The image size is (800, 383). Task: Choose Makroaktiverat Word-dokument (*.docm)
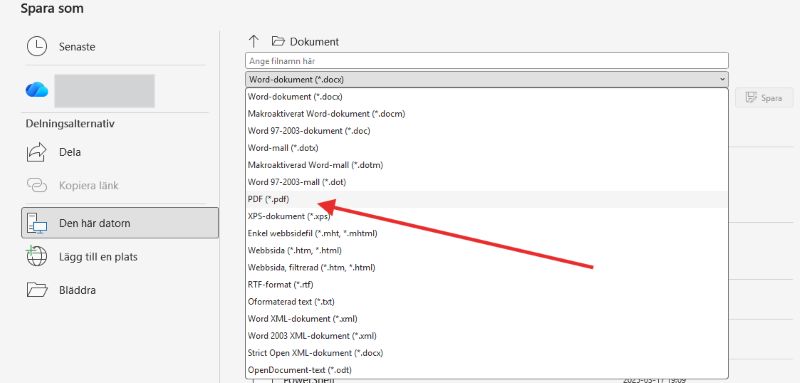pos(487,114)
